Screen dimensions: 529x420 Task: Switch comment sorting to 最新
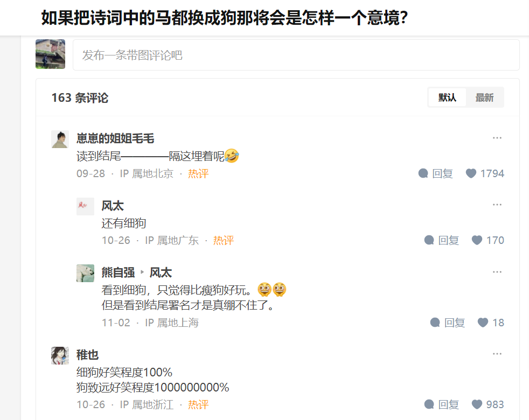(x=484, y=97)
